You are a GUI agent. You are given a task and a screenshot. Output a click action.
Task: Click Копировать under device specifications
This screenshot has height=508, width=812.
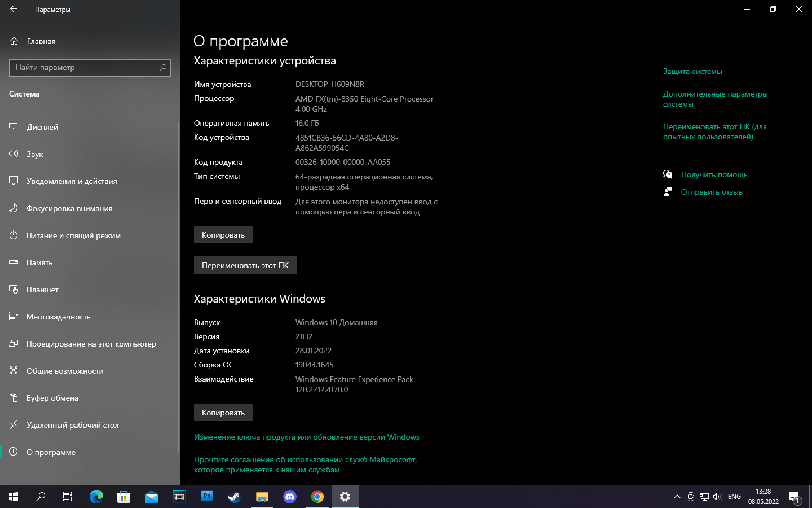(223, 235)
